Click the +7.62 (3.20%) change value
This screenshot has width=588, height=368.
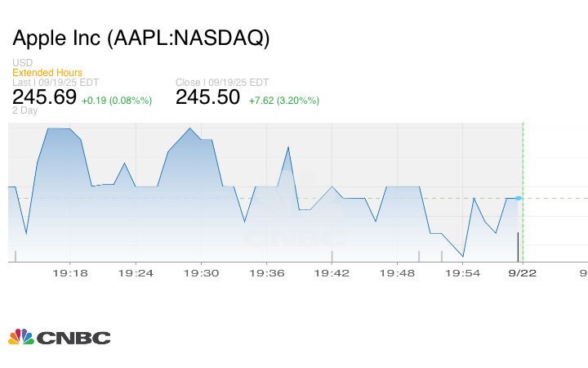tap(284, 101)
